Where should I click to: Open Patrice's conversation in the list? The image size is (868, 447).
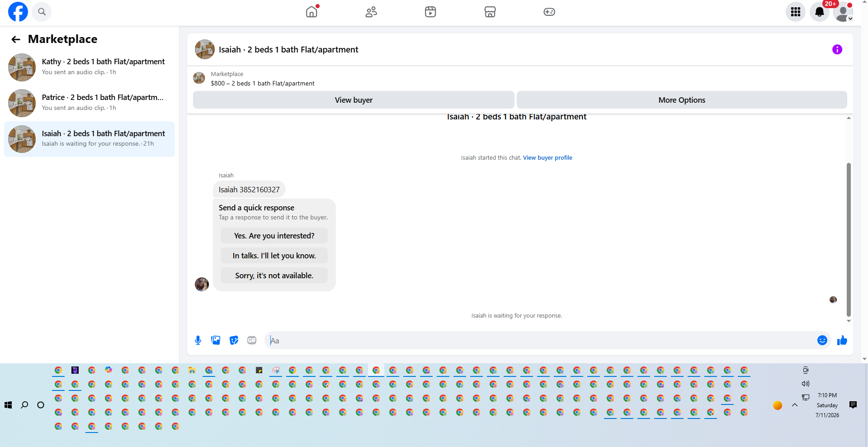(x=90, y=103)
